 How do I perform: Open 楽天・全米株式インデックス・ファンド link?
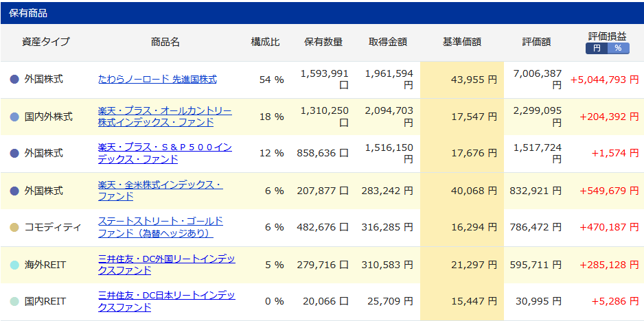point(161,191)
